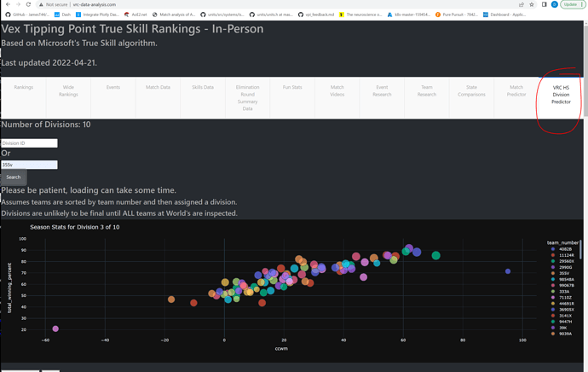
Task: Click the share page icon in address bar
Action: tap(522, 4)
